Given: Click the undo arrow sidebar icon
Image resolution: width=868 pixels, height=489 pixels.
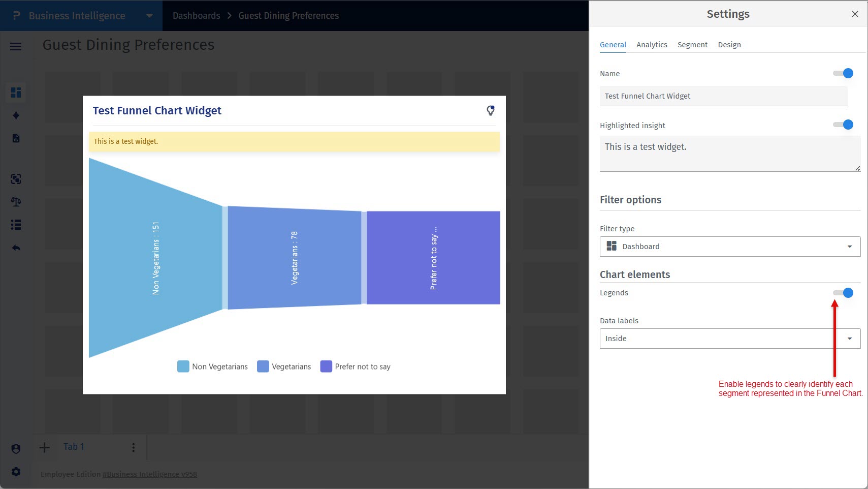Looking at the screenshot, I should point(16,248).
